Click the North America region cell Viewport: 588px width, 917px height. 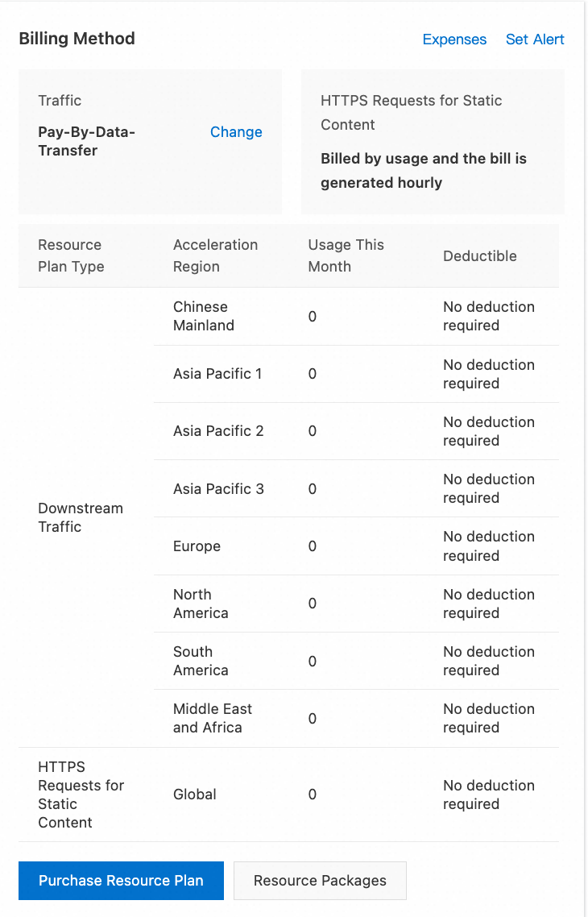pos(201,604)
